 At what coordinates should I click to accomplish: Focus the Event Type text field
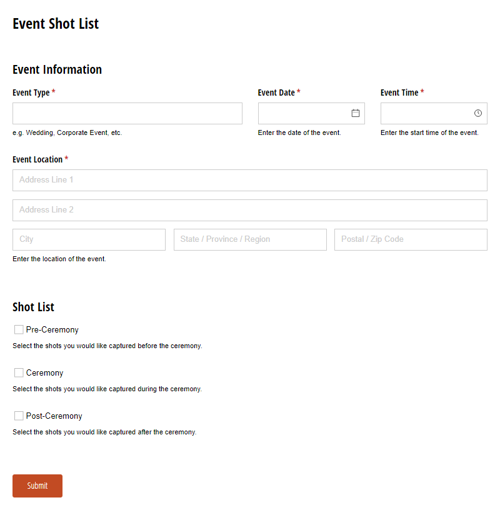[127, 113]
